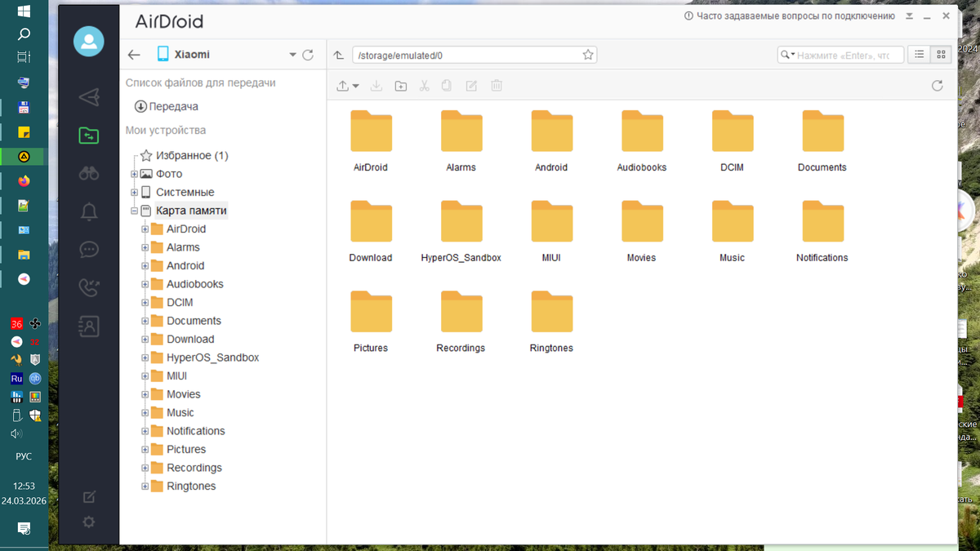Open Firefox from the taskbar
This screenshot has width=980, height=551.
coord(24,180)
